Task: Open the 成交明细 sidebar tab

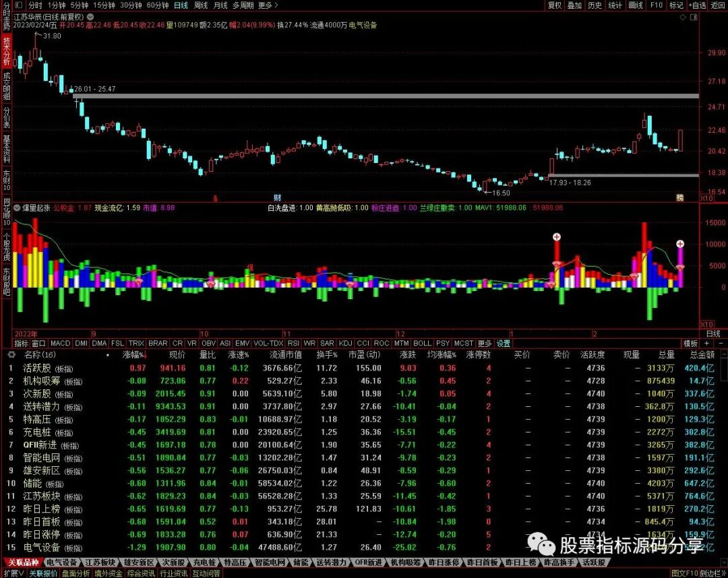Action: point(7,86)
